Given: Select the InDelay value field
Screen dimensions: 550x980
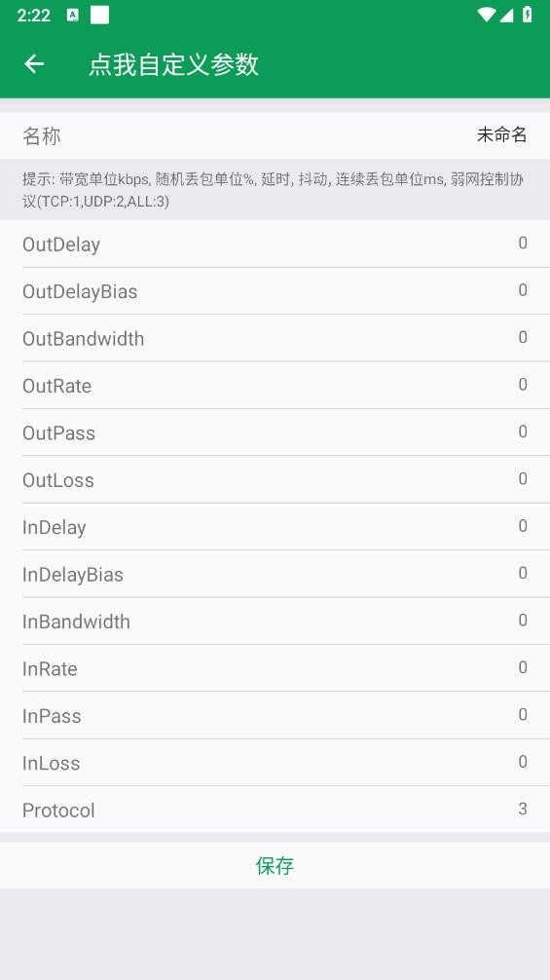Looking at the screenshot, I should [523, 526].
